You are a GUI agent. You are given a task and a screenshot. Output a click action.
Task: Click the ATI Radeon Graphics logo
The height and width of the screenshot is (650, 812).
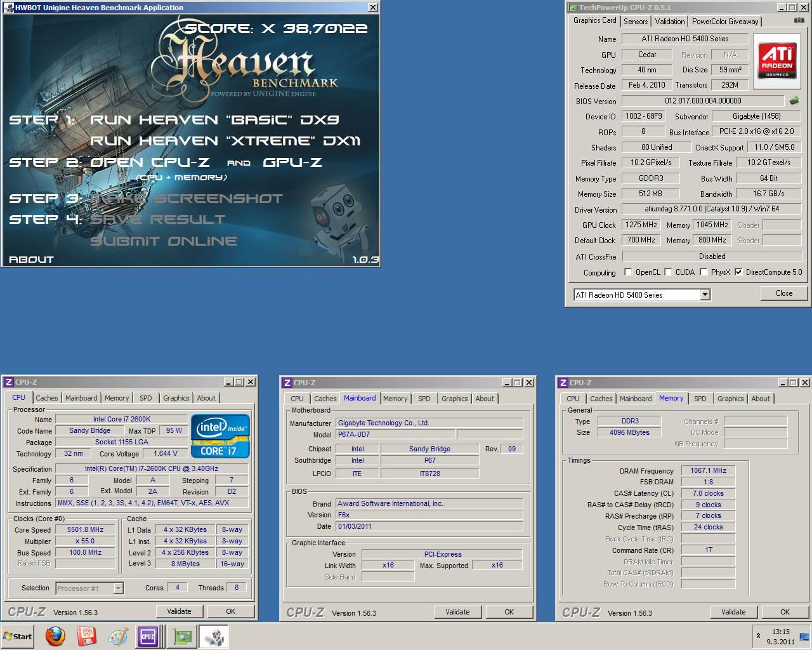[777, 62]
